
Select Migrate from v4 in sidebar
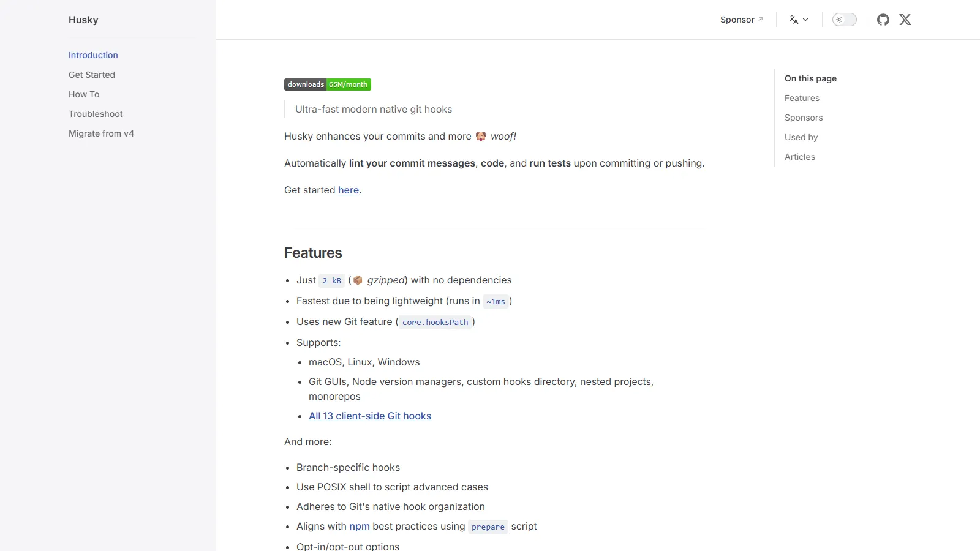[101, 133]
